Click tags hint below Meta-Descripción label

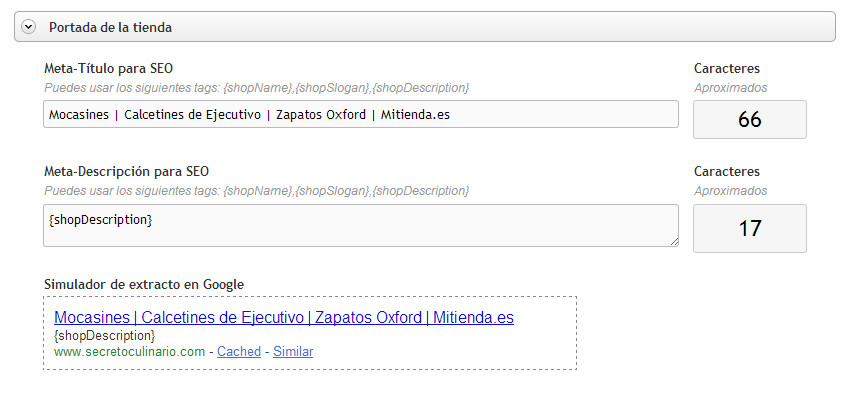[256, 191]
